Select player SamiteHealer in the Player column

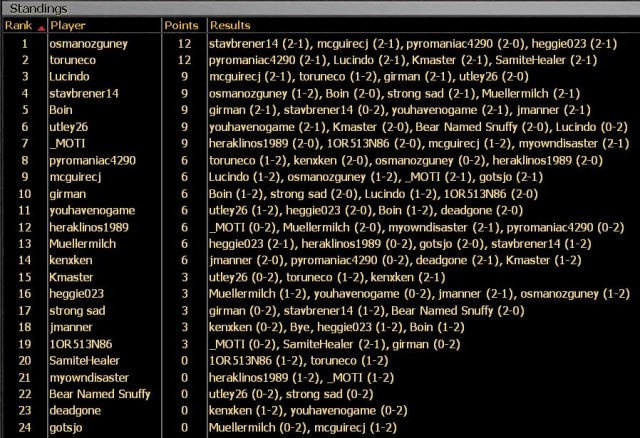(x=84, y=361)
